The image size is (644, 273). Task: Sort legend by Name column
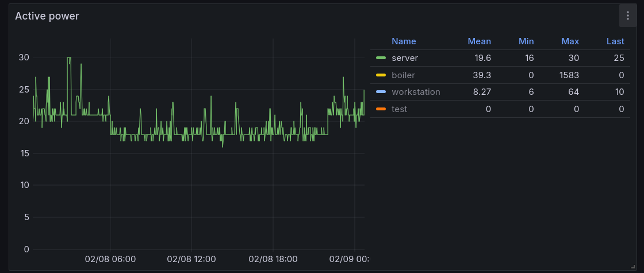click(404, 41)
